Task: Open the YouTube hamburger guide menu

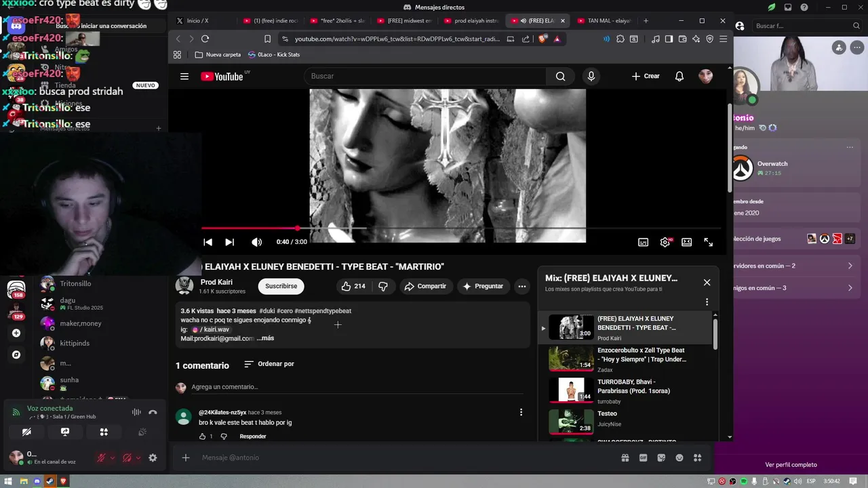Action: click(x=184, y=77)
